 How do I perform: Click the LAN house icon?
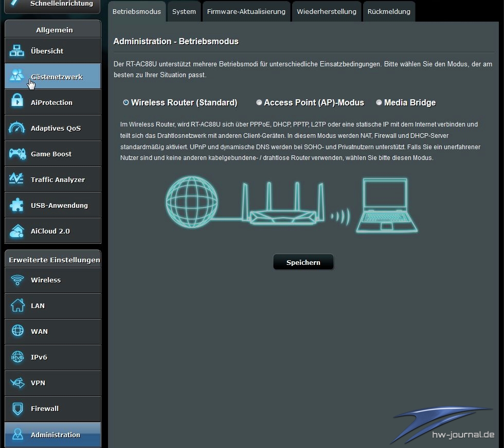(x=17, y=306)
